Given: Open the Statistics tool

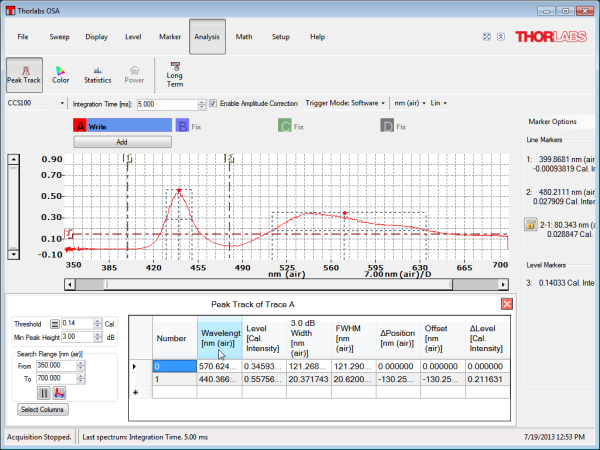Looking at the screenshot, I should coord(97,73).
